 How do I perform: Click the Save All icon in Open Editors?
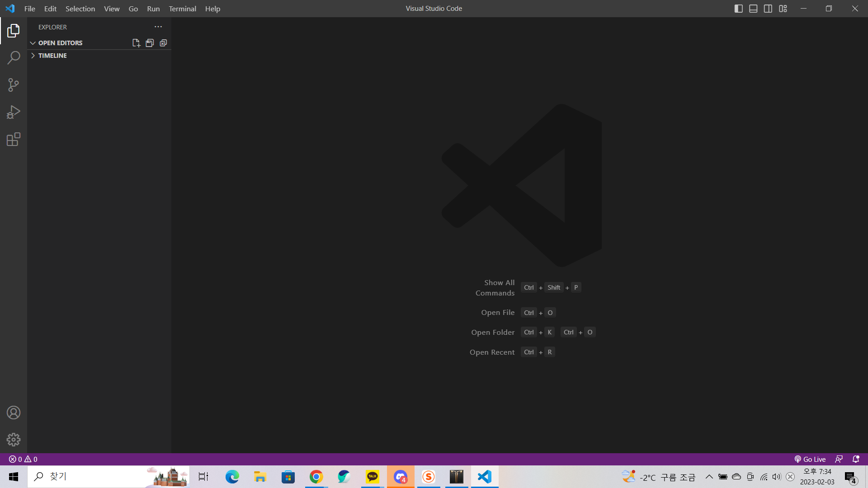[150, 43]
